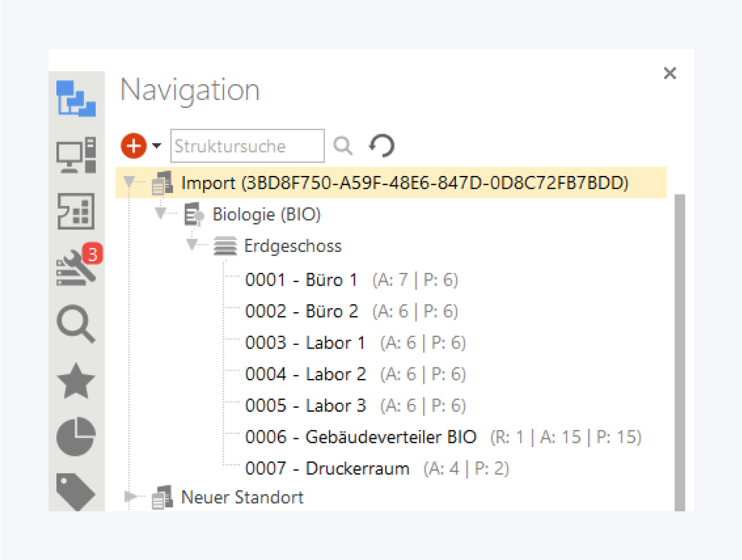
Task: Collapse the Import root node
Action: (x=129, y=182)
